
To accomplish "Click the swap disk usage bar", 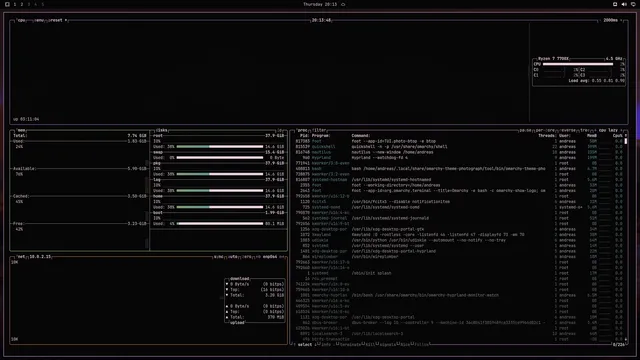I will tap(220, 158).
